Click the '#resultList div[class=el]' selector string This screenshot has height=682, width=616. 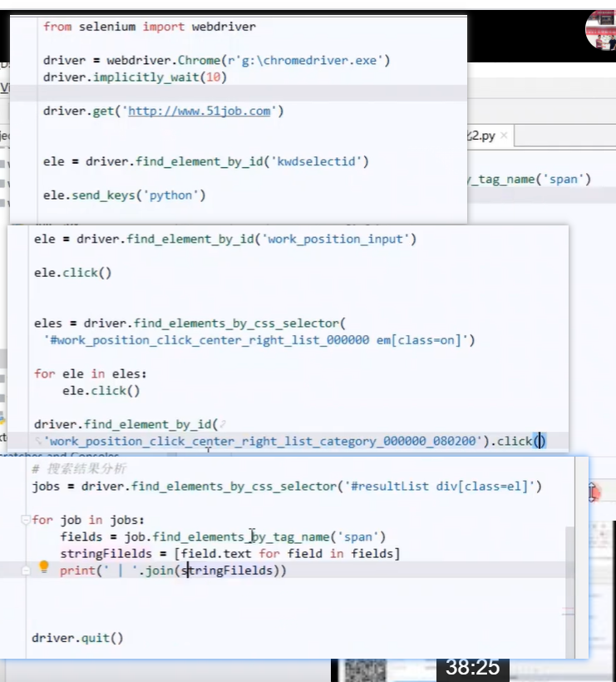click(x=439, y=487)
